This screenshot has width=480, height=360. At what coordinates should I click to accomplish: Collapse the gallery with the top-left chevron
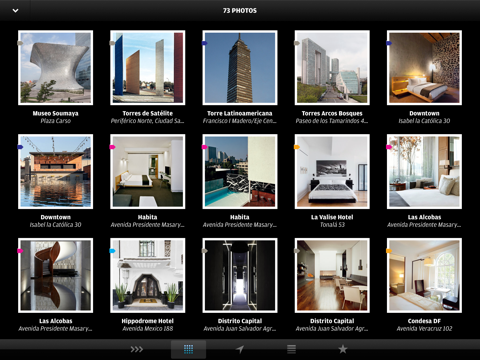15,11
